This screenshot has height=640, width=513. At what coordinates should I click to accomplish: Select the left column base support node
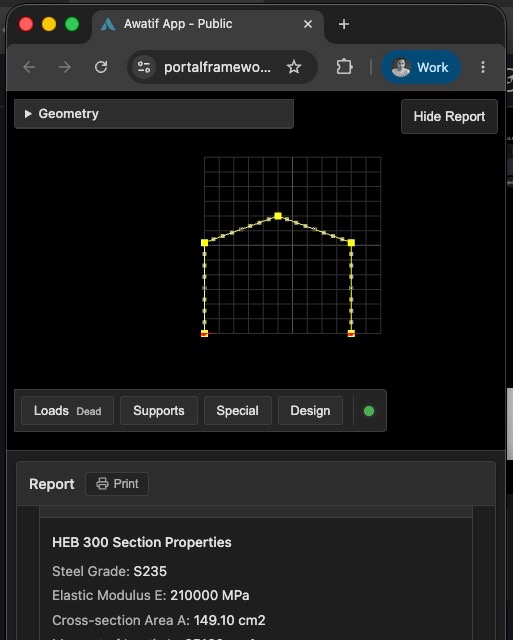pos(204,333)
